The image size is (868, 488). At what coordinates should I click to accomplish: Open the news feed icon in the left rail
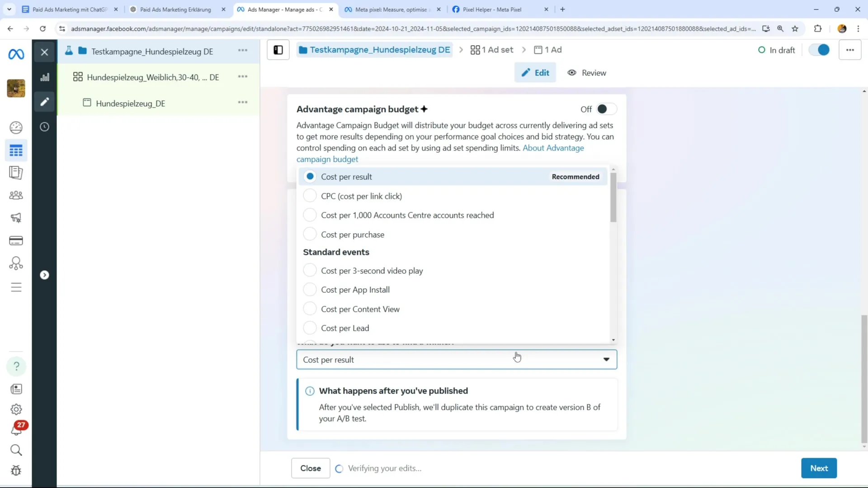[x=16, y=389]
